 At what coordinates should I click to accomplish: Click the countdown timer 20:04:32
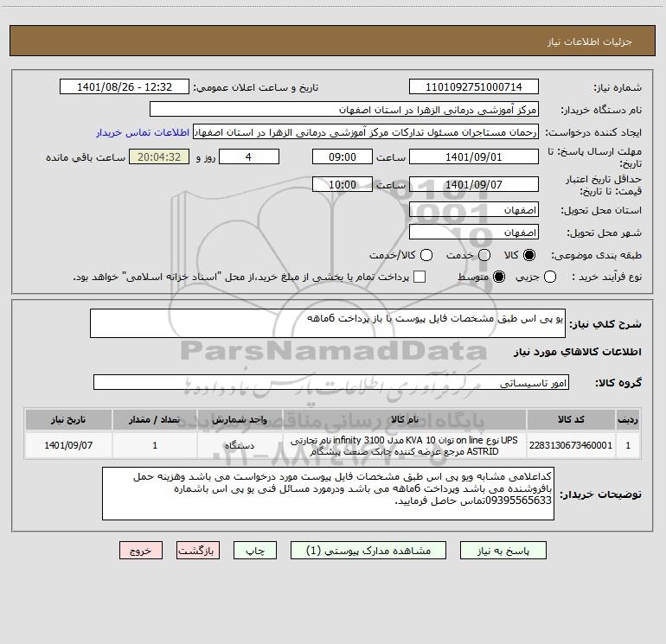pos(159,156)
